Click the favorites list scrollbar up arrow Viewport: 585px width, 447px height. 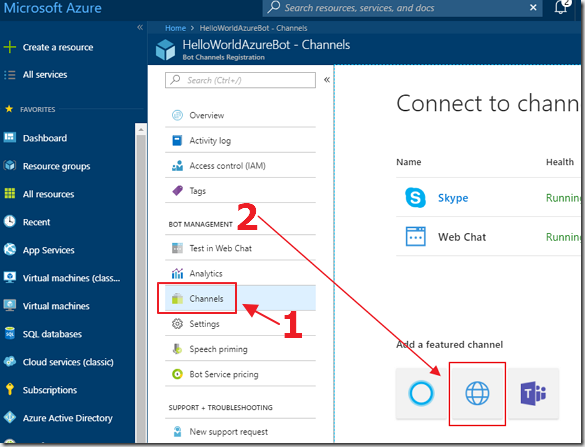pos(141,129)
